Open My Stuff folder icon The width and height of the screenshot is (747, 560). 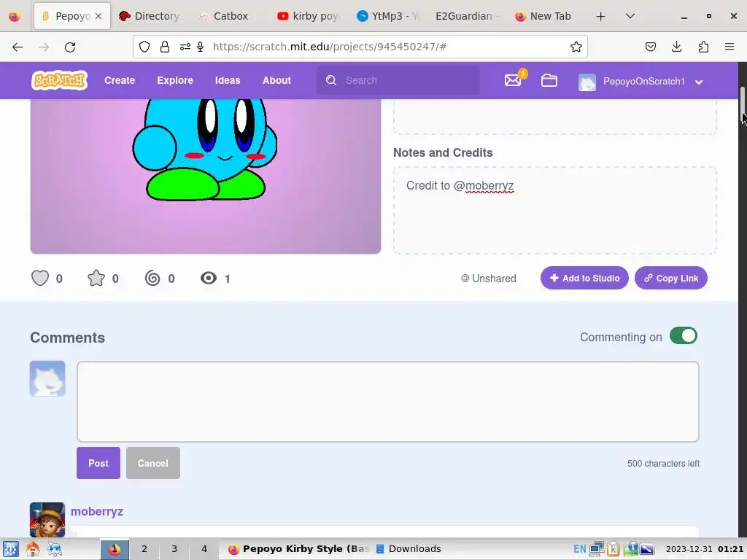click(549, 80)
